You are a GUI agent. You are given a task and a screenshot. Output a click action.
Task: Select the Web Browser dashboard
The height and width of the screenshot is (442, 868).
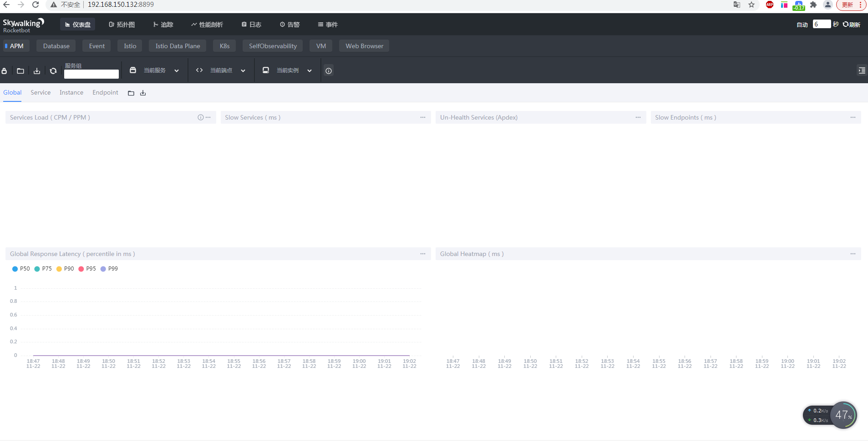364,45
